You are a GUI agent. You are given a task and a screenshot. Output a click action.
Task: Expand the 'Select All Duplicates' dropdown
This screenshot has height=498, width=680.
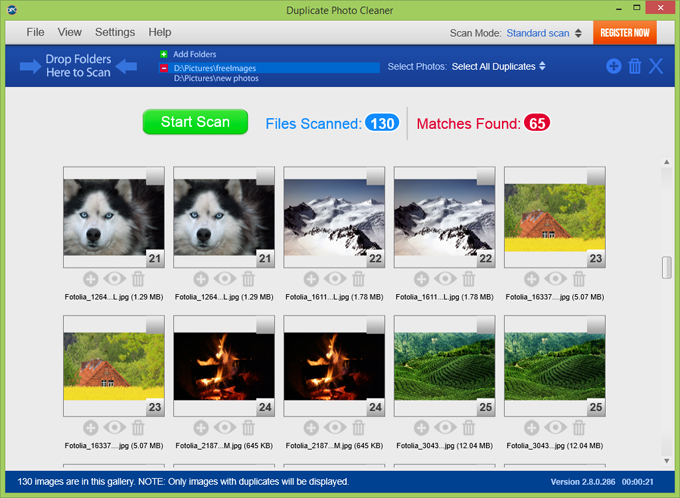(498, 66)
